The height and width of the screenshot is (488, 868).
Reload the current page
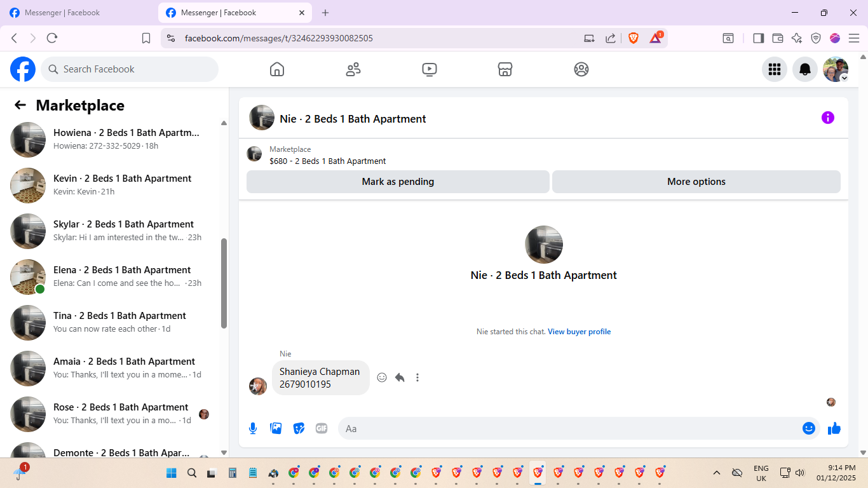[x=52, y=38]
